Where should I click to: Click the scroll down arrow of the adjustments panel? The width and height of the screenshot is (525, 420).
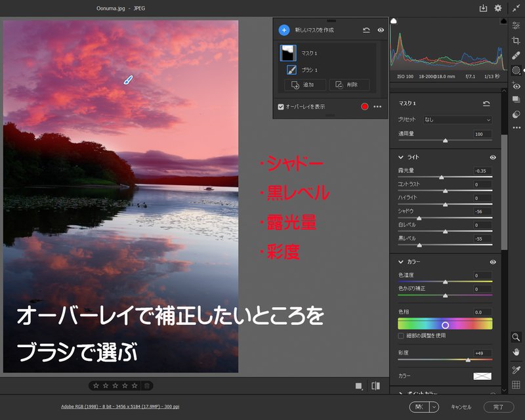[x=504, y=390]
